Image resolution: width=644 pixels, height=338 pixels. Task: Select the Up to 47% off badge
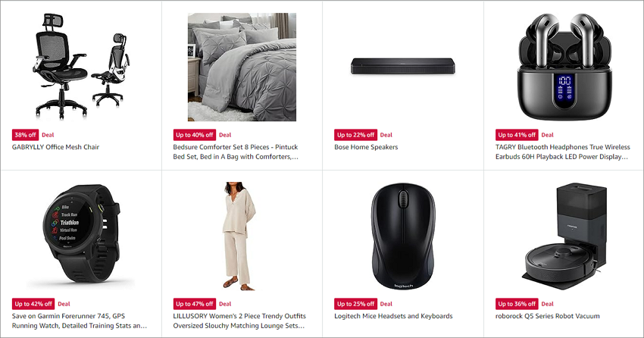tap(195, 304)
